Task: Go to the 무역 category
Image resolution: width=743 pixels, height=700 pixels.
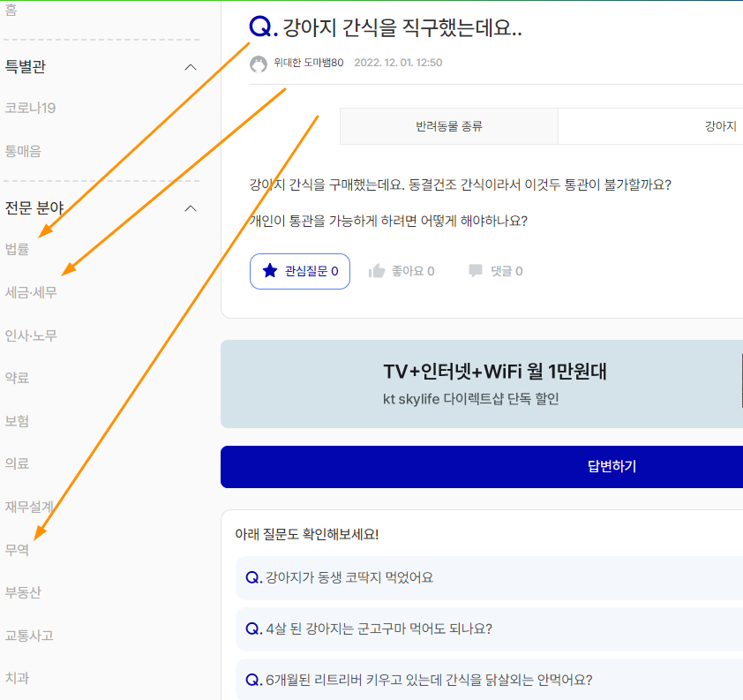Action: pos(18,549)
